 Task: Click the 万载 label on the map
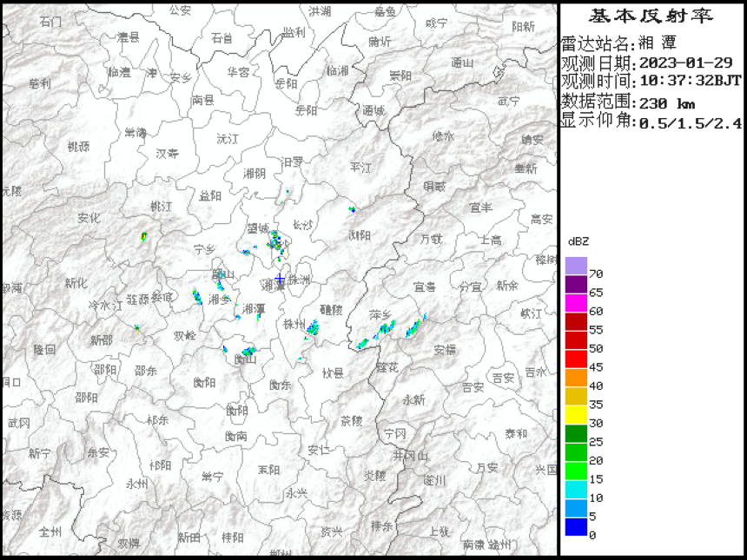[x=431, y=239]
